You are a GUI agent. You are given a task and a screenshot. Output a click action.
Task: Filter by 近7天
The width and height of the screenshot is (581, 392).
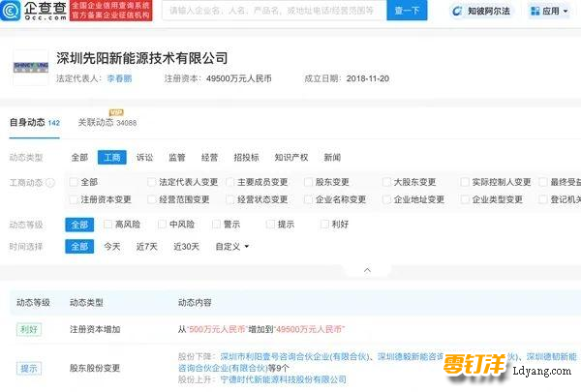147,247
